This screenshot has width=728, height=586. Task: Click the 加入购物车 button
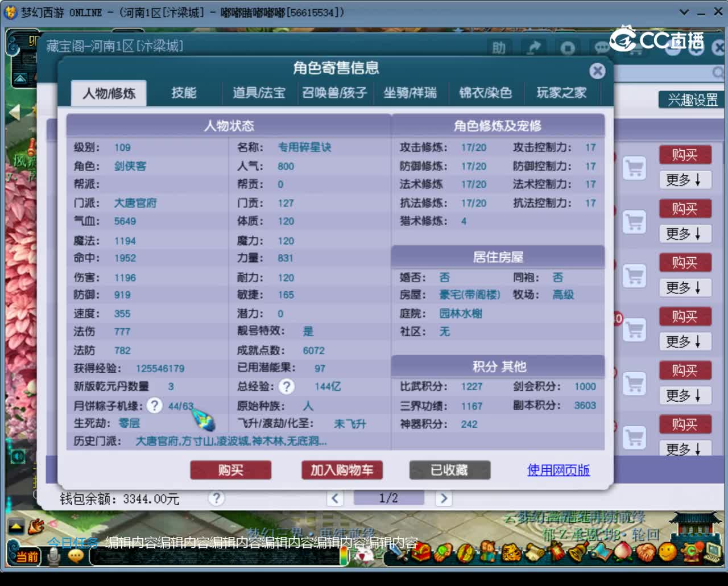[342, 470]
